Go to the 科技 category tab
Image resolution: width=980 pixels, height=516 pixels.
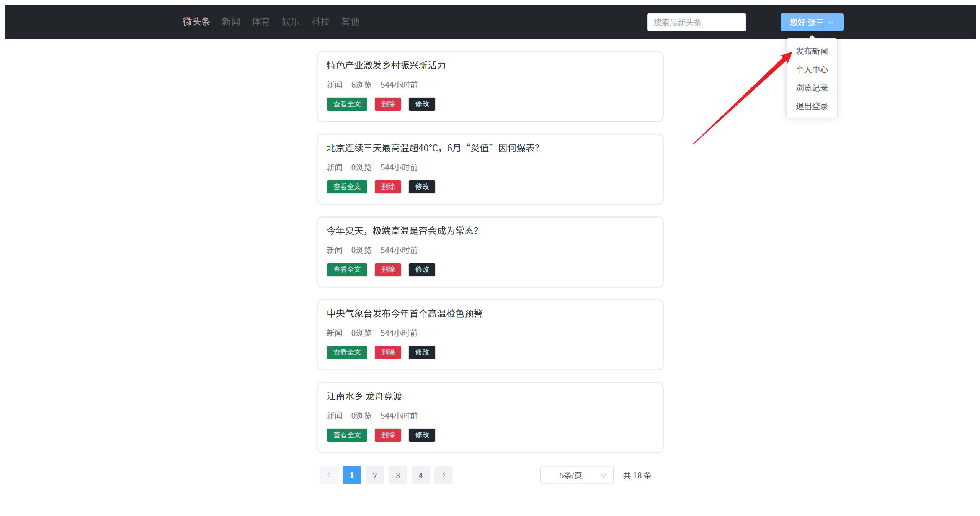pos(320,21)
